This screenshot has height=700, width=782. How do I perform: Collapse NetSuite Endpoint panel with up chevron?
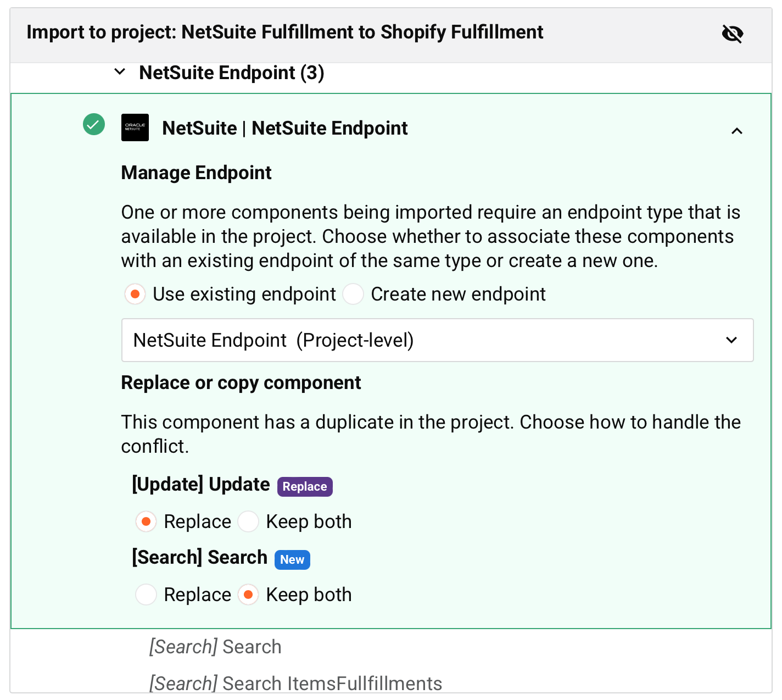click(x=736, y=131)
